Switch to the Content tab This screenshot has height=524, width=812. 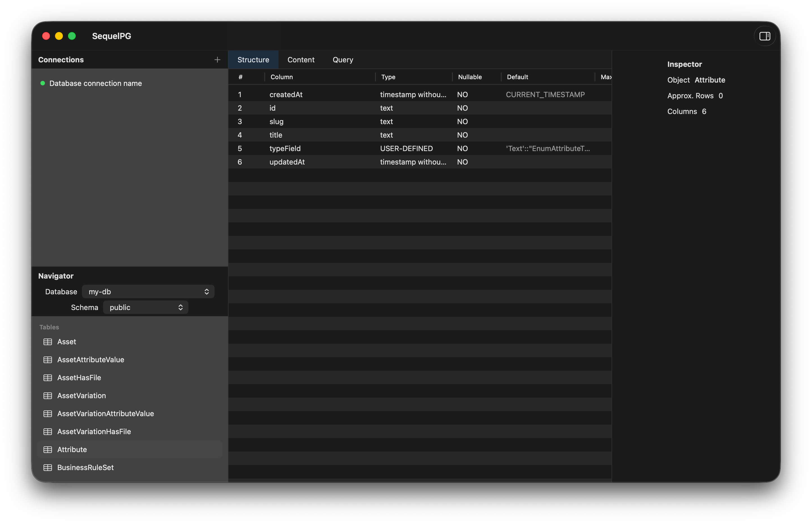pyautogui.click(x=301, y=60)
